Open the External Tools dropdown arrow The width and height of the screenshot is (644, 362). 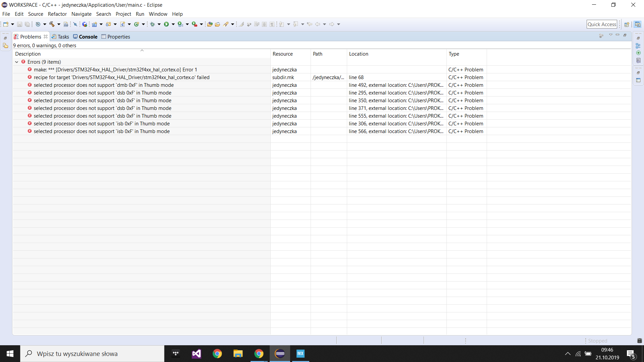pos(201,24)
